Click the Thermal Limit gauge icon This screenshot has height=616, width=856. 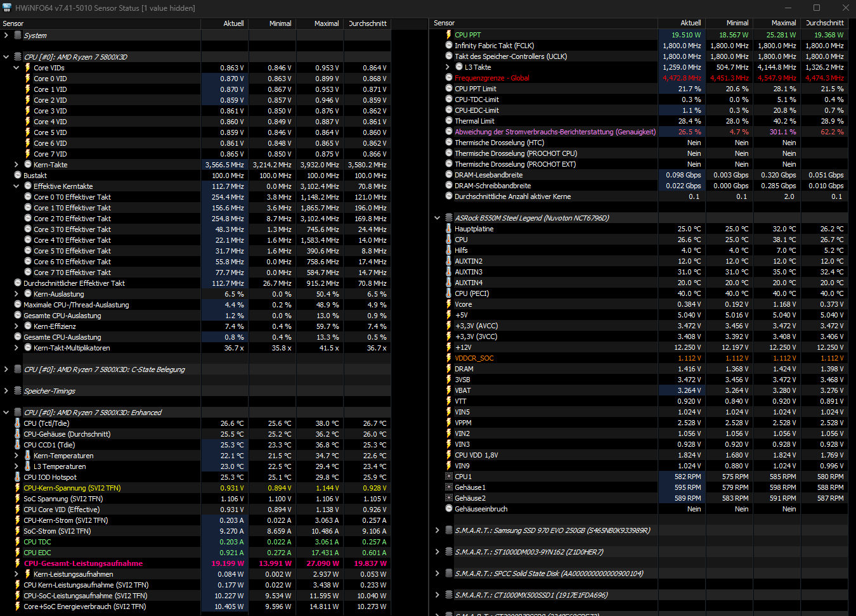pyautogui.click(x=449, y=121)
